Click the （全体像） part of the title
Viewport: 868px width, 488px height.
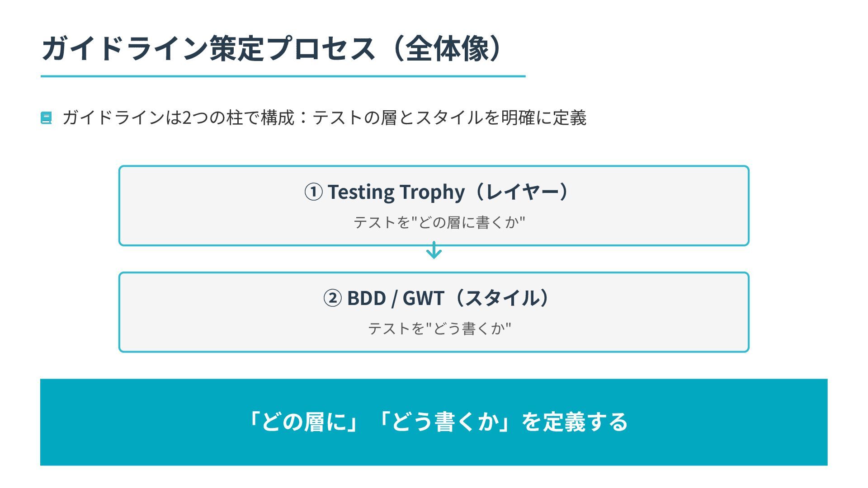[448, 48]
